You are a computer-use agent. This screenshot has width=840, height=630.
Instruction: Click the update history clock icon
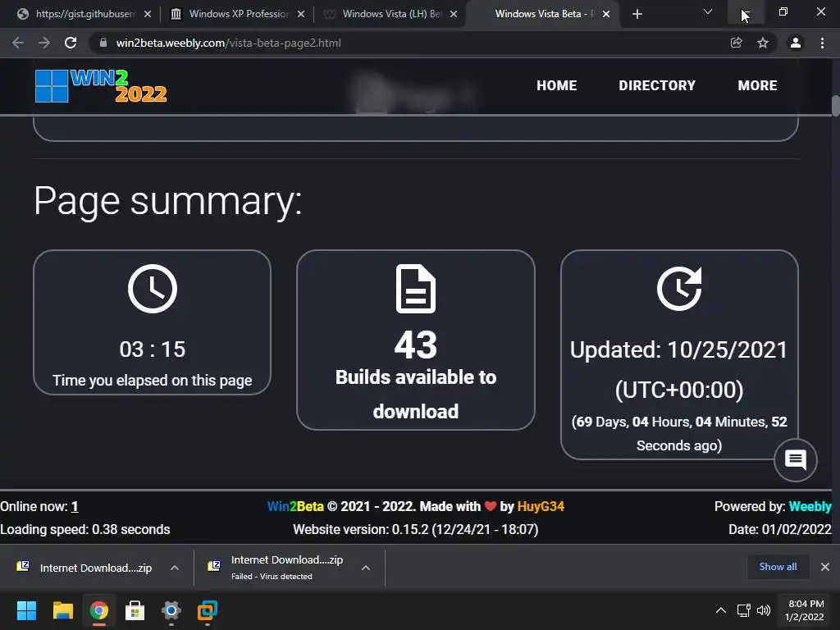point(679,288)
